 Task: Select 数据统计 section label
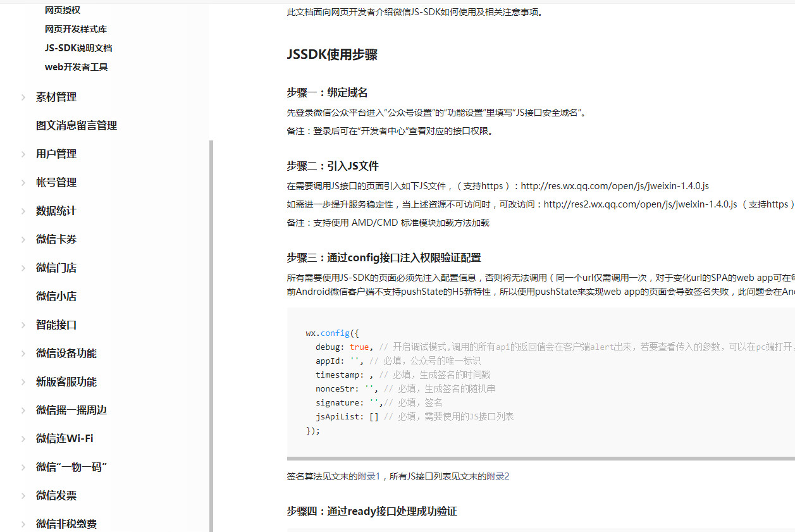pos(56,211)
